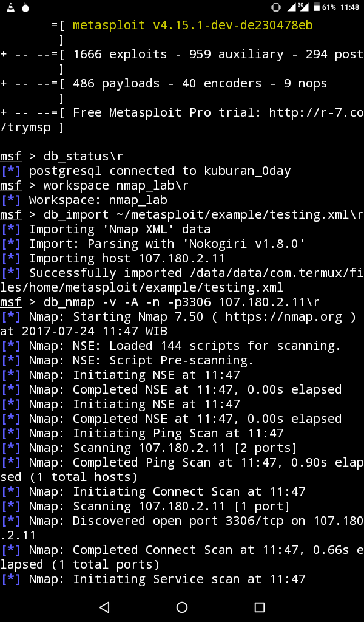Tap the vibrate mode status icon
The height and width of the screenshot is (622, 364).
pos(275,7)
